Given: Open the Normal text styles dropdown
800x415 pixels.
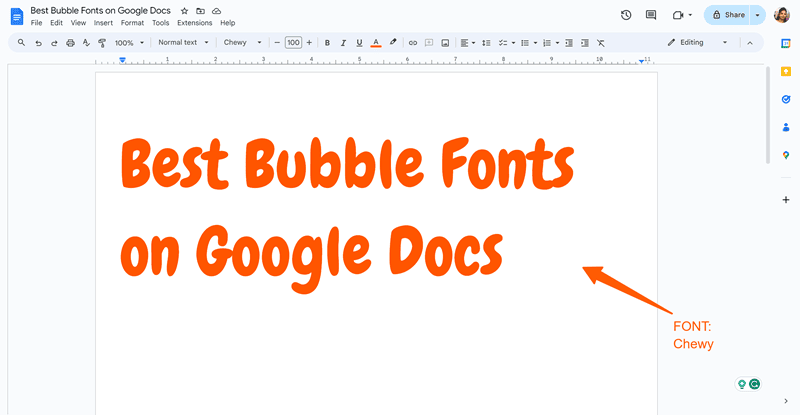Looking at the screenshot, I should 183,42.
